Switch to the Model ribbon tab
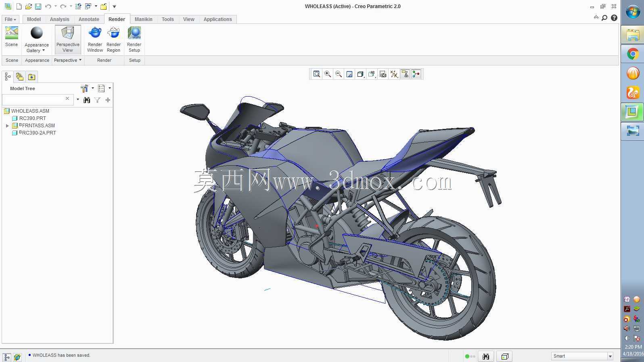Viewport: 644px width, 362px height. coord(34,19)
